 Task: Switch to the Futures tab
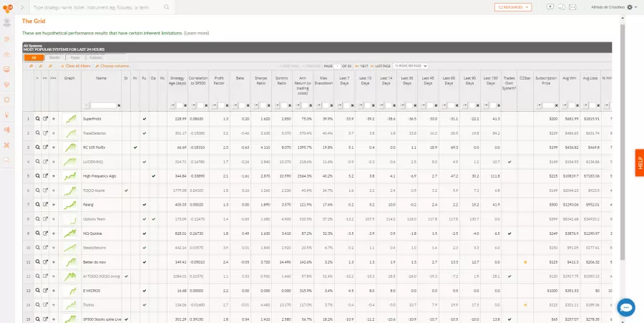tap(96, 58)
